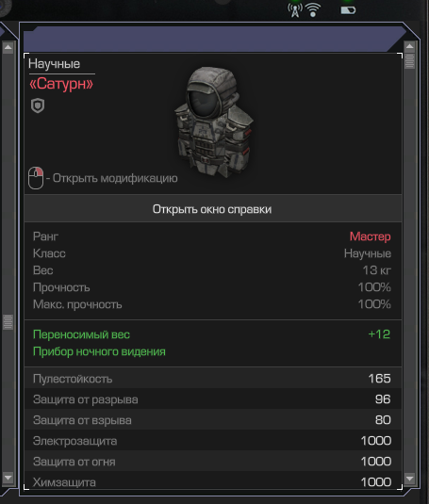Viewport: 429px width, 504px height.
Task: Click the «Сатурн» suit image
Action: pos(215,122)
